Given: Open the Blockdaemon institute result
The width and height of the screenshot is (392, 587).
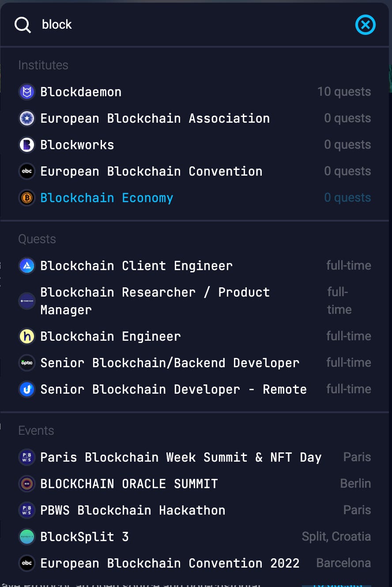Looking at the screenshot, I should click(x=195, y=92).
